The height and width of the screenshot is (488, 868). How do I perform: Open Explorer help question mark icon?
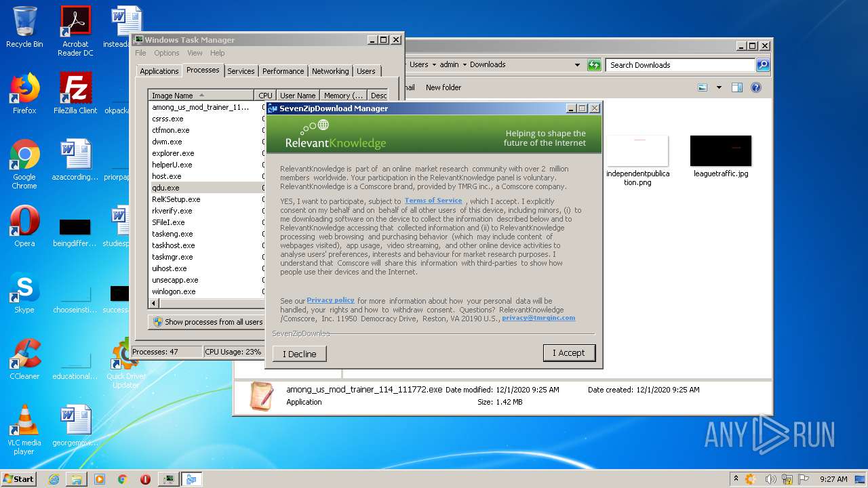[756, 87]
